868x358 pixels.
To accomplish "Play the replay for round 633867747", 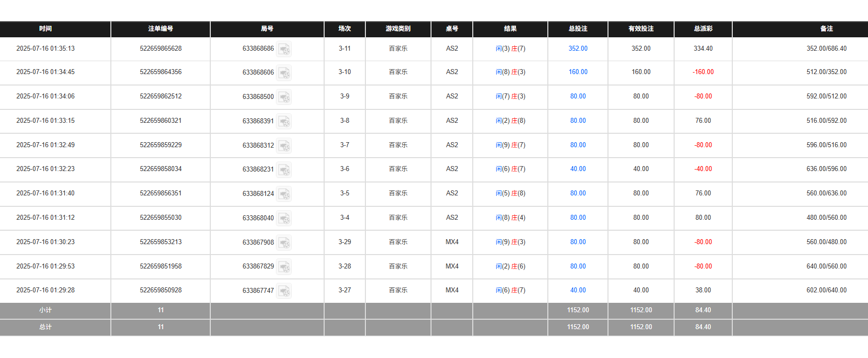I will [x=284, y=291].
